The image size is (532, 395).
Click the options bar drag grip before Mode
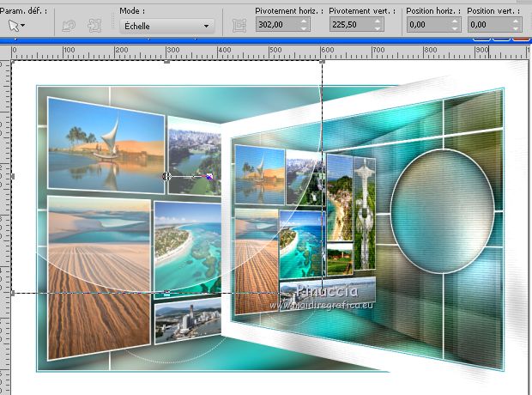click(113, 21)
